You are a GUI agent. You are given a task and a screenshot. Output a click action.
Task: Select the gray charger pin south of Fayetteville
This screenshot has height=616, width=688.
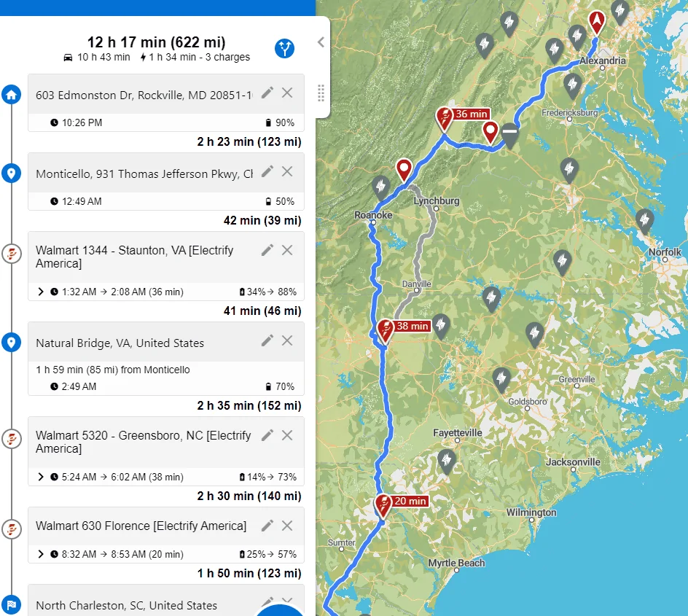click(447, 461)
